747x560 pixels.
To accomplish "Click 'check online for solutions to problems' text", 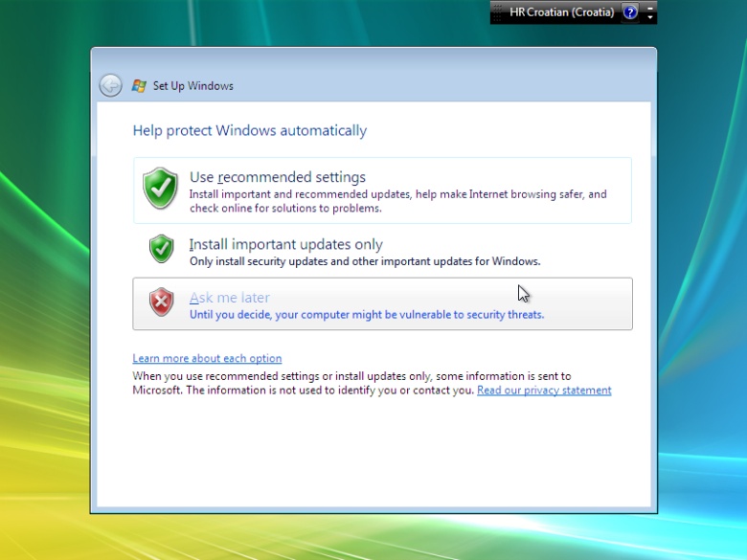I will 285,208.
